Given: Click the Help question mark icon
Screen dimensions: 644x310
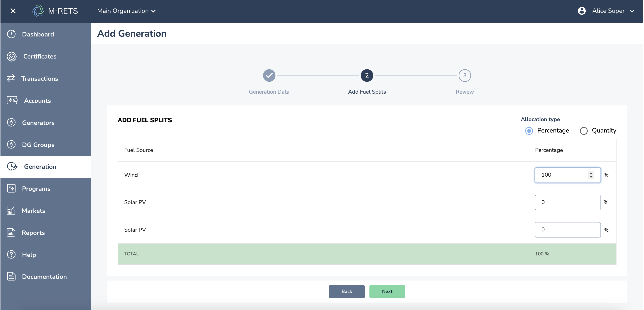Looking at the screenshot, I should tap(11, 254).
